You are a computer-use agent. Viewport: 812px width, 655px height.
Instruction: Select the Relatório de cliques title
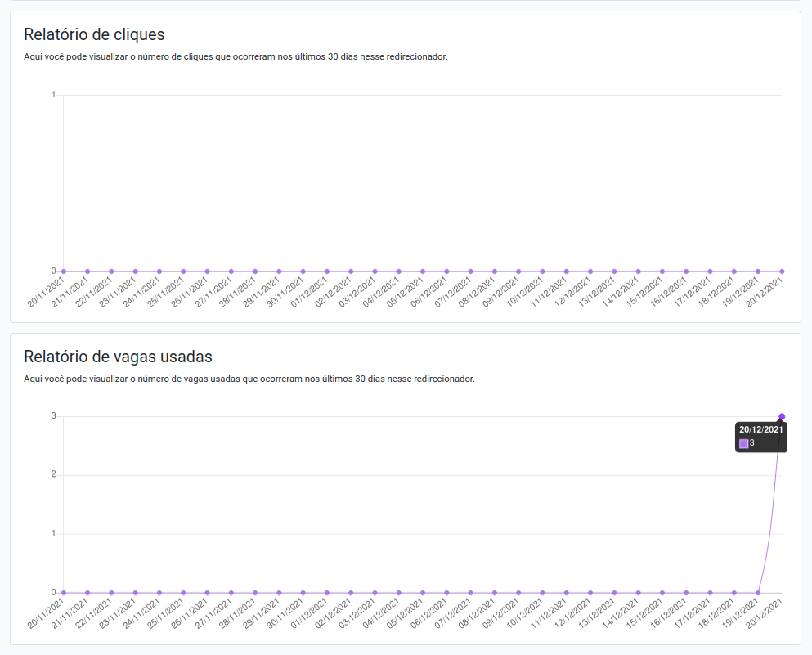coord(93,34)
